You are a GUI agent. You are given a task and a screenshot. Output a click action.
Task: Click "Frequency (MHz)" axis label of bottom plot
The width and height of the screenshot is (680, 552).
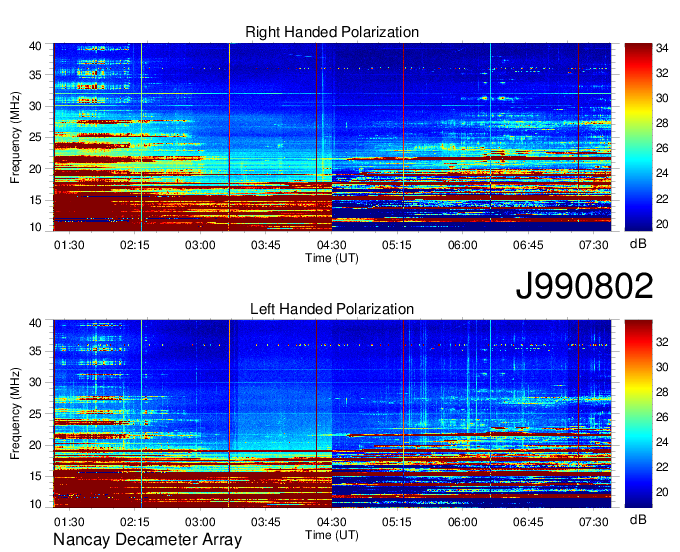click(x=15, y=414)
